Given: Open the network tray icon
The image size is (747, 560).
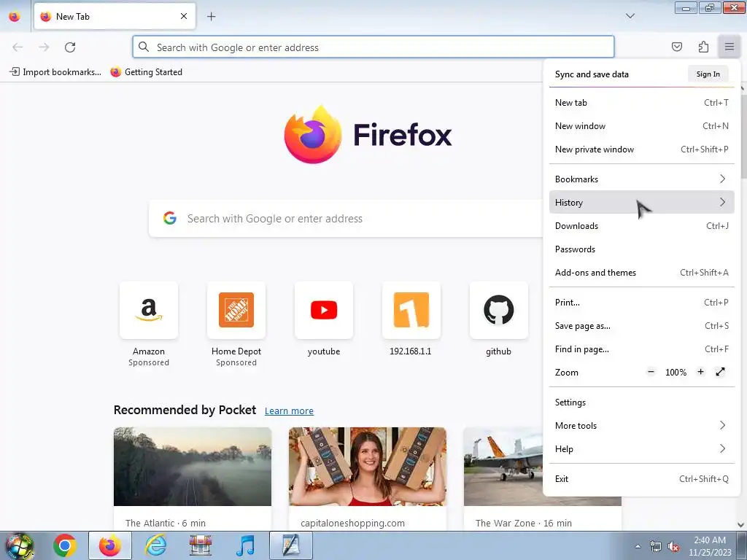Looking at the screenshot, I should (x=656, y=546).
